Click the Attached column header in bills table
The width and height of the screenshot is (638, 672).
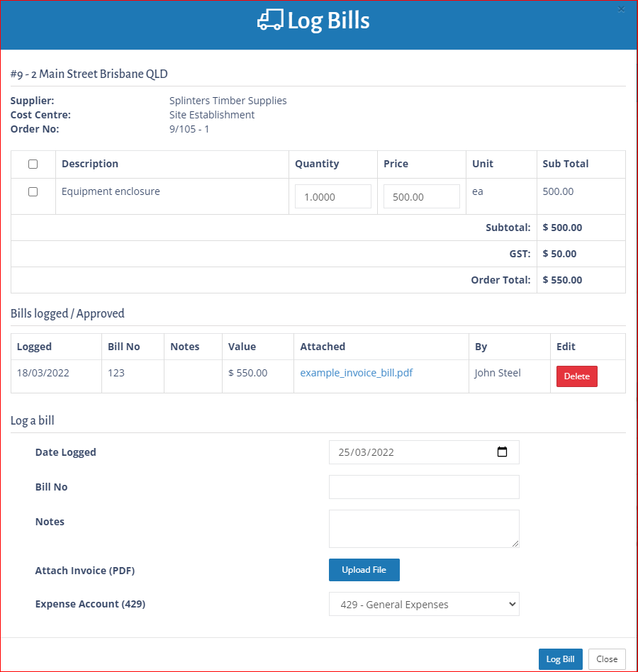click(x=323, y=347)
